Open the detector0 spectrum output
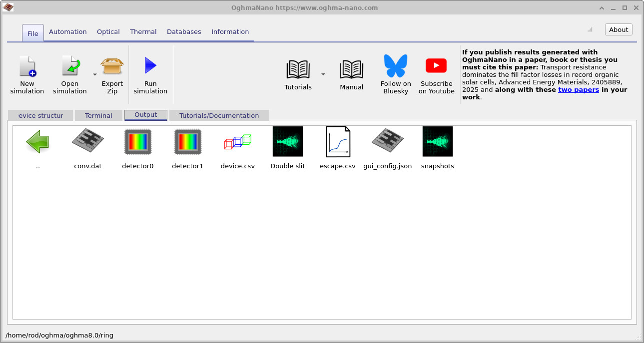Image resolution: width=644 pixels, height=343 pixels. coord(137,141)
